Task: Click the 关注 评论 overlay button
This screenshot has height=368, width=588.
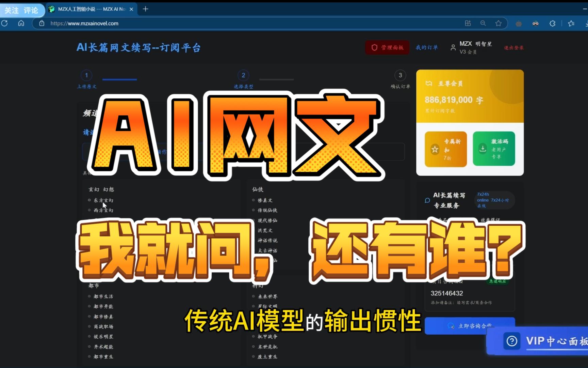Action: [x=22, y=10]
